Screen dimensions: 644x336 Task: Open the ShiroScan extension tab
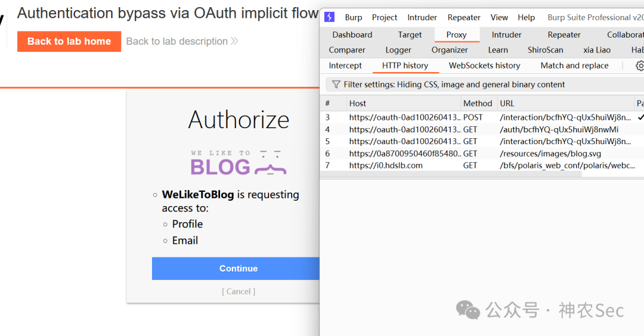tap(545, 49)
